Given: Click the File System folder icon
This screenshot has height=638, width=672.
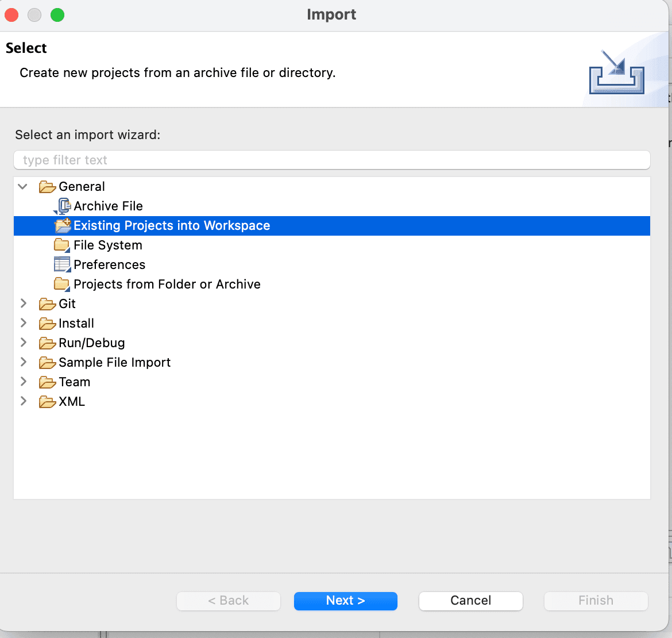Looking at the screenshot, I should 62,245.
